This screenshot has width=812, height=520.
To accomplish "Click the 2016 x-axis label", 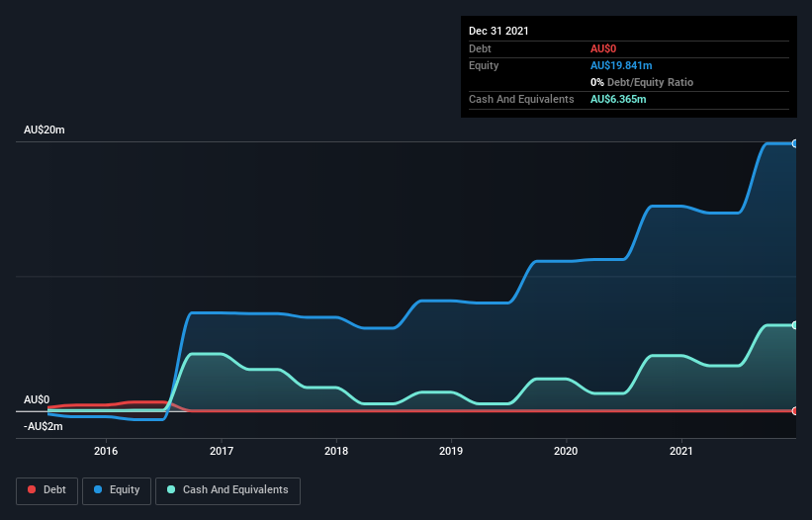I will (x=106, y=451).
